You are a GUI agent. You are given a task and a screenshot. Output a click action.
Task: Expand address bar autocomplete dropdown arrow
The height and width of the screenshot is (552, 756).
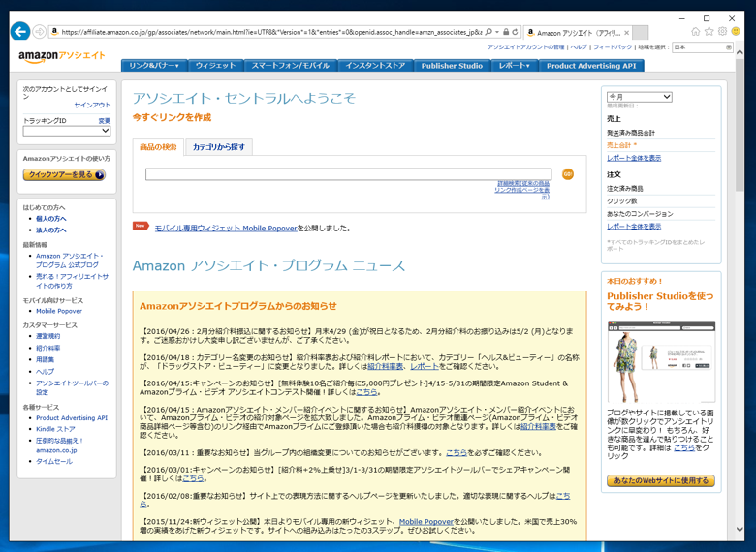click(x=497, y=32)
